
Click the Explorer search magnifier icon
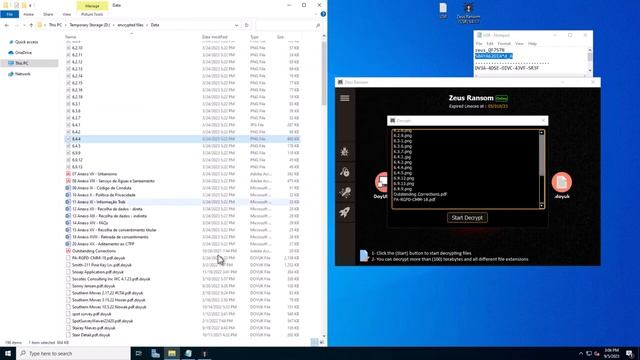318,25
